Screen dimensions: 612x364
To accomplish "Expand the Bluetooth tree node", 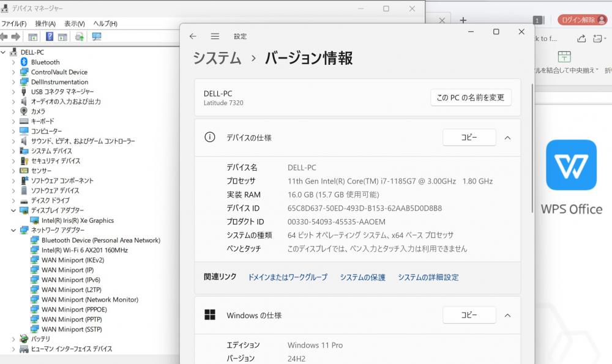I will 13,62.
